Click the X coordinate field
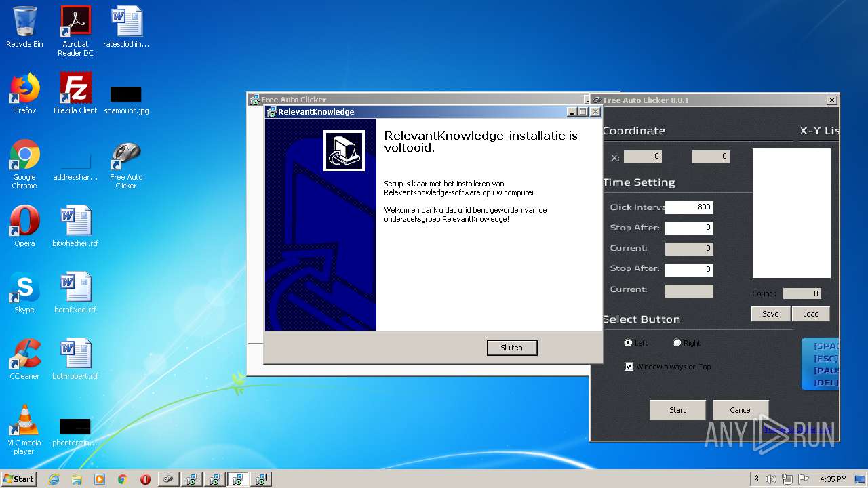 tap(643, 157)
